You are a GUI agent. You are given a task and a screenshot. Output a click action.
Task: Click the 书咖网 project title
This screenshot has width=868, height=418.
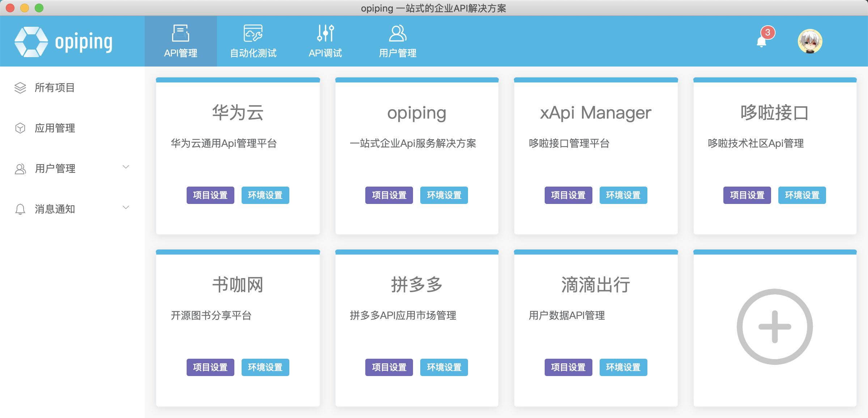(238, 285)
